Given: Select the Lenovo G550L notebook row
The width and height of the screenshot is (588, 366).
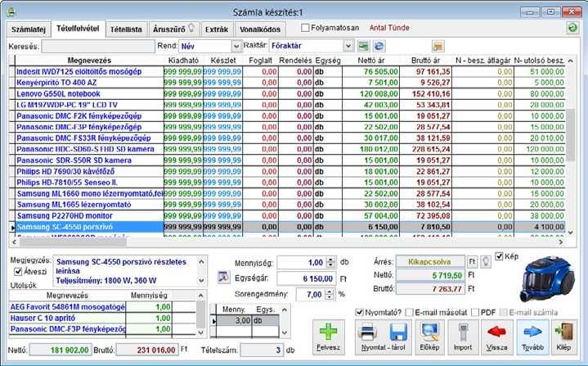Looking at the screenshot, I should 287,94.
